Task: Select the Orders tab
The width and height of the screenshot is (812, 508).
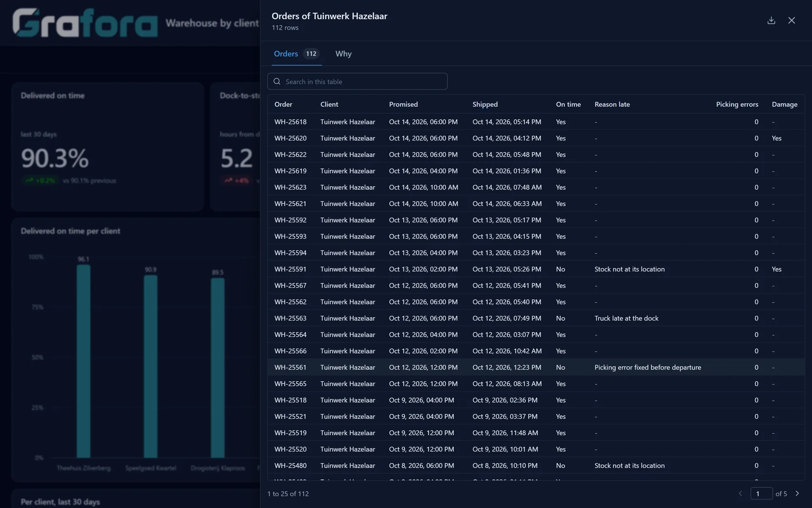Action: (x=296, y=54)
